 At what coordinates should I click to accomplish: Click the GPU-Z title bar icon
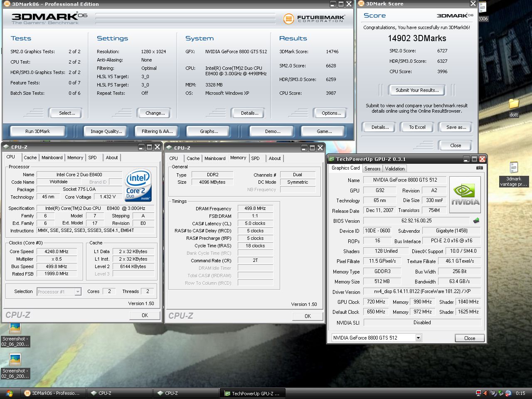[x=331, y=159]
